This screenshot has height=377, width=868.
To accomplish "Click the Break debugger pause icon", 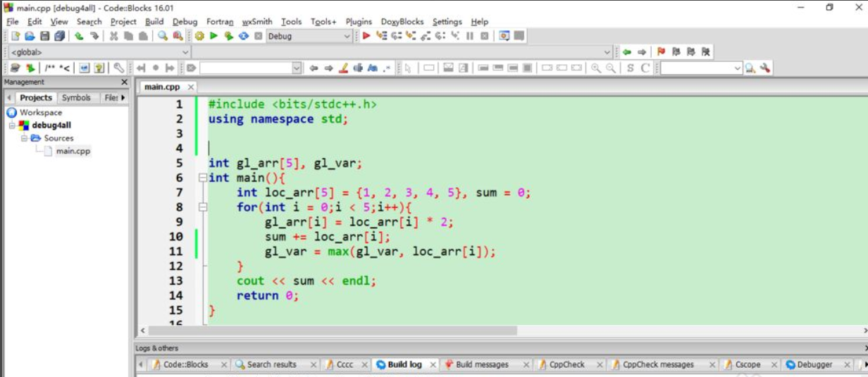I will tap(470, 36).
